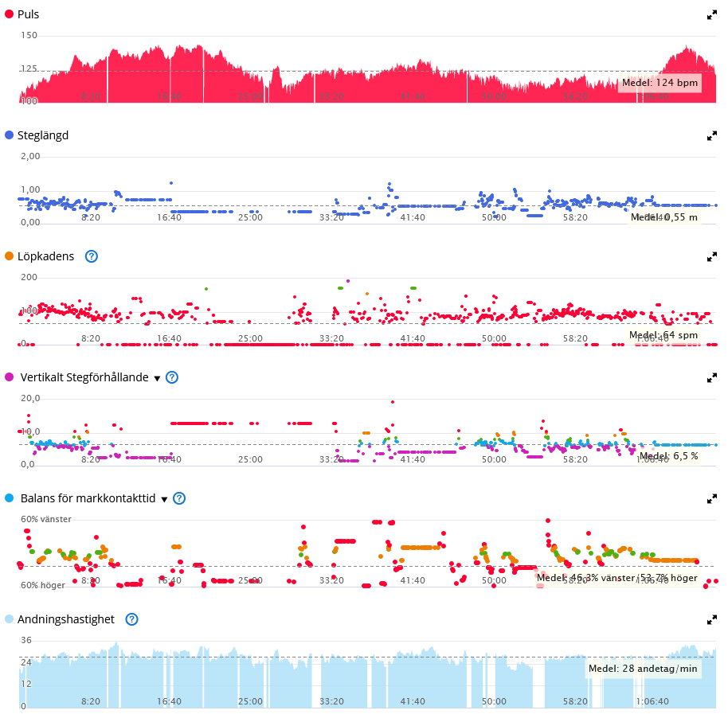Select the Vertikalt Stegförhållande title
Screen dimensions: 728x718
pos(84,377)
